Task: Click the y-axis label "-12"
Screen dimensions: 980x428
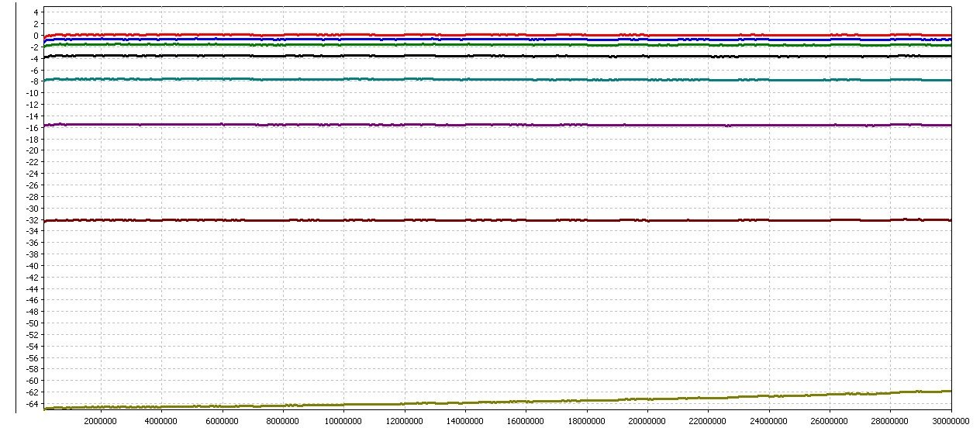Action: (x=32, y=105)
